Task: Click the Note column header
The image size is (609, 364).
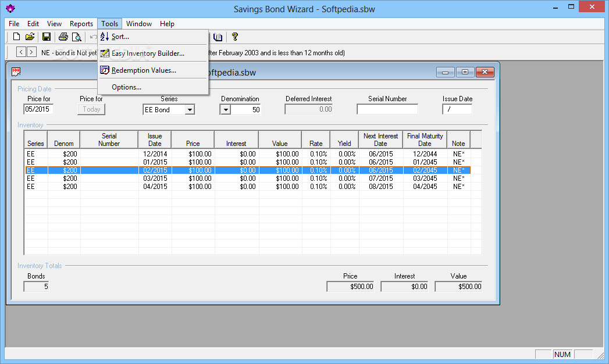Action: pos(458,140)
